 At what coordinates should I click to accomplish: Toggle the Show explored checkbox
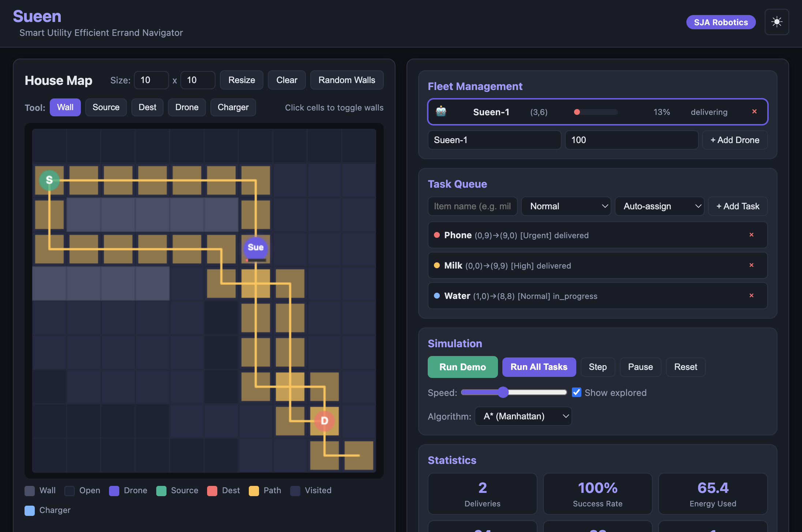(x=577, y=392)
